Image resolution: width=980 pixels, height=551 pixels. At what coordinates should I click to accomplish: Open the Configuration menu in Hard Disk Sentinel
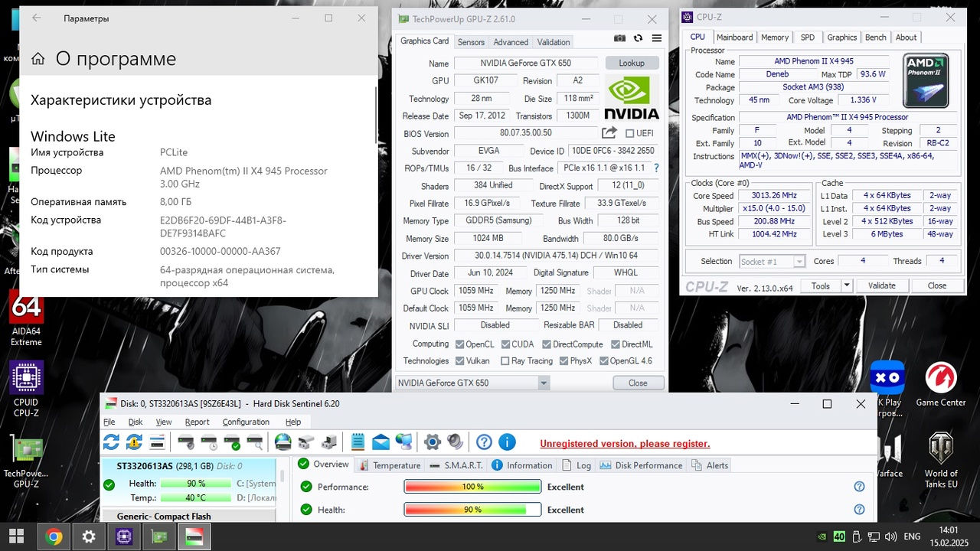point(246,422)
